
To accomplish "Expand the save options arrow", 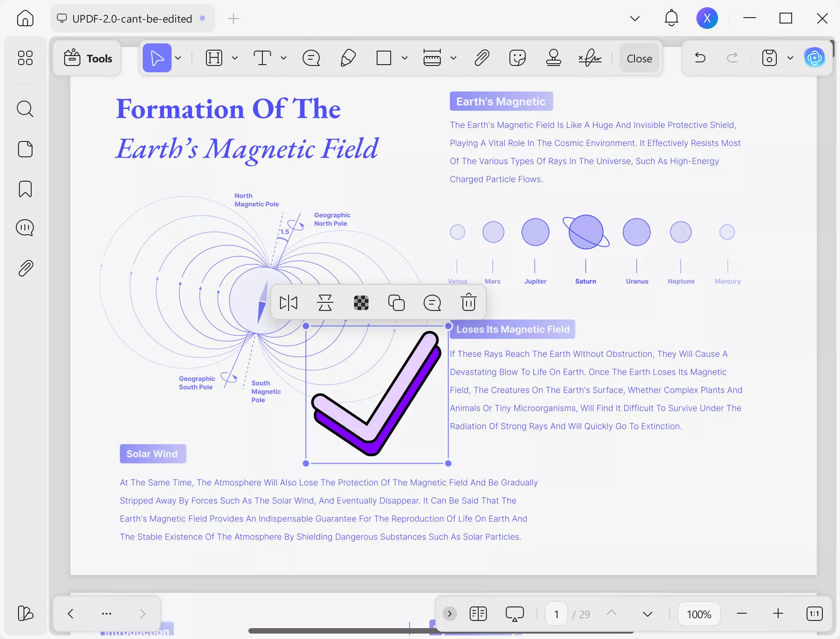I will click(x=790, y=58).
